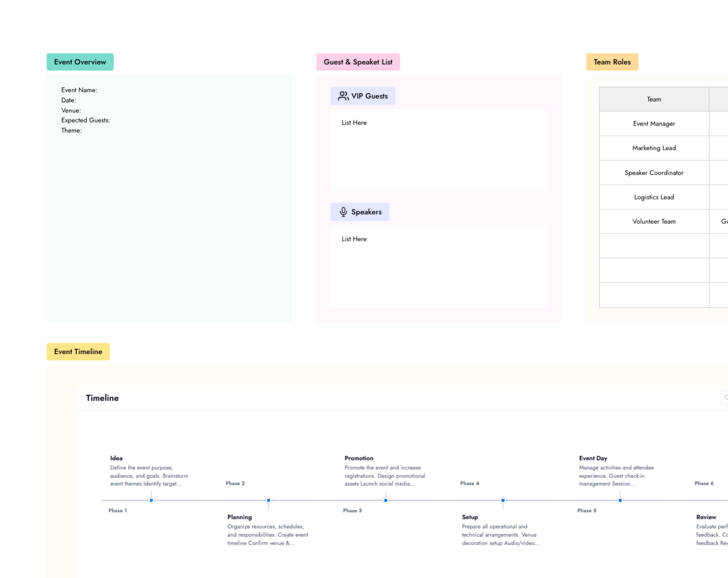
Task: Open the Promotion phase description
Action: tap(385, 476)
